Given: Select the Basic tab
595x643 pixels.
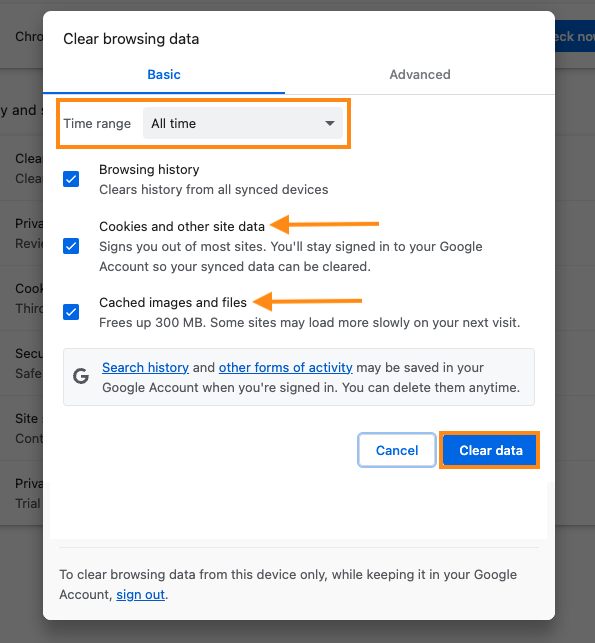Looking at the screenshot, I should [x=164, y=74].
